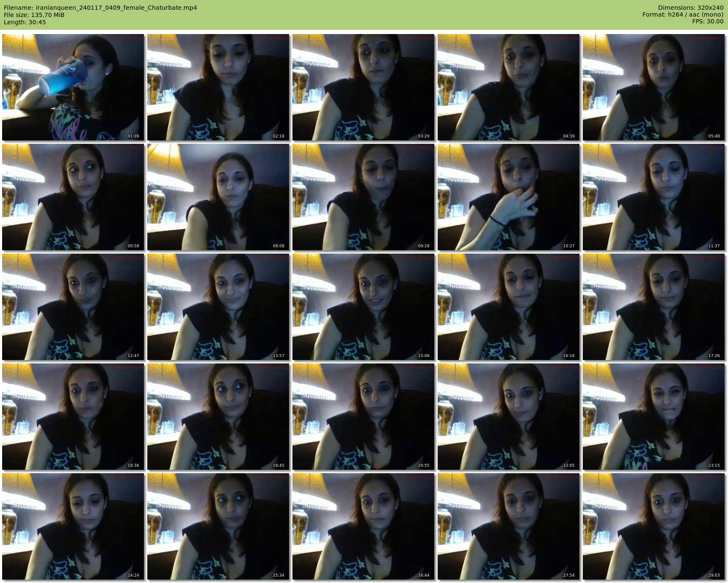728x583 pixels.
Task: Choose the frame at 22:05
Action: click(x=509, y=417)
